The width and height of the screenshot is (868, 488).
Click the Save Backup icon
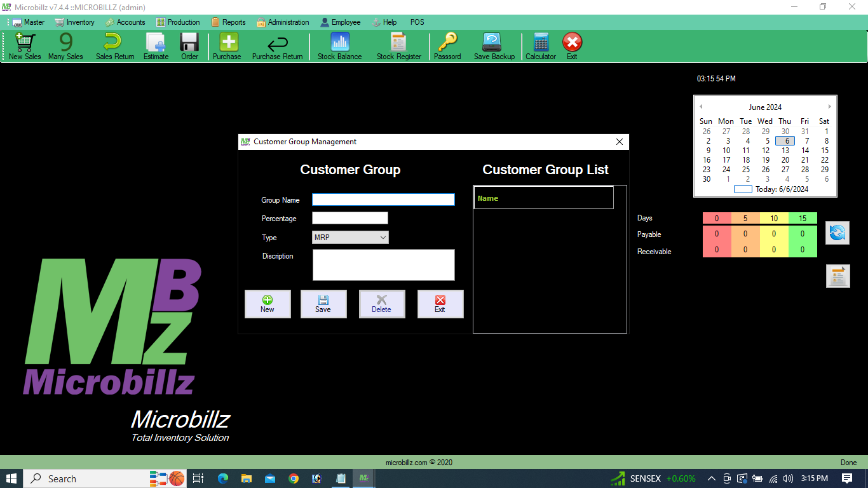(494, 46)
